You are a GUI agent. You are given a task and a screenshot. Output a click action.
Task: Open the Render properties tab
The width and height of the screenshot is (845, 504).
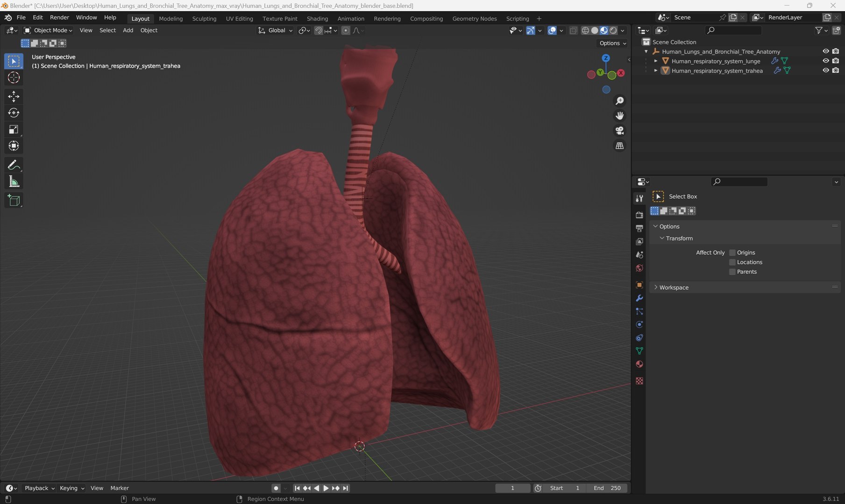coord(639,215)
